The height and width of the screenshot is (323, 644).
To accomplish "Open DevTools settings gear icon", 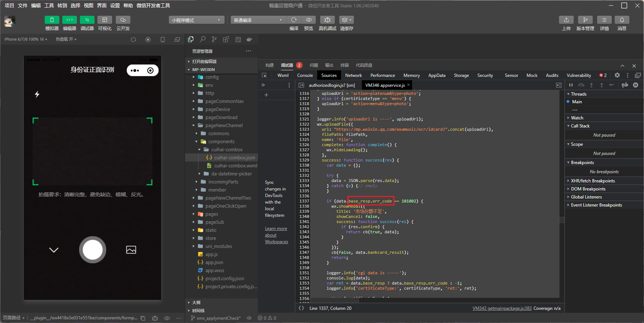I will point(617,75).
